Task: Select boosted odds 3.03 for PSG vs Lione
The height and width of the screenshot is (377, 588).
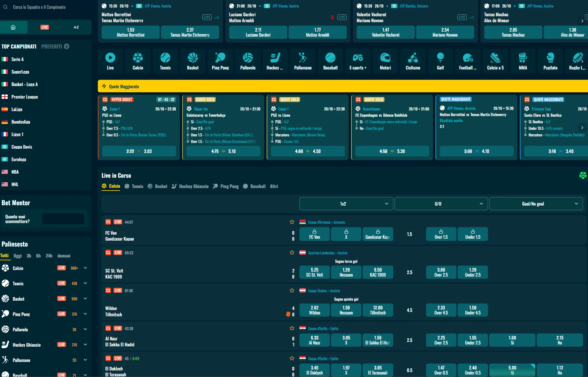Action: coord(139,151)
